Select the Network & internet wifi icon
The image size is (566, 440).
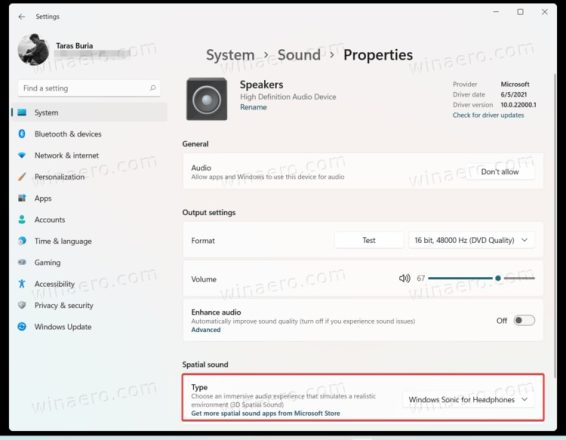[22, 155]
